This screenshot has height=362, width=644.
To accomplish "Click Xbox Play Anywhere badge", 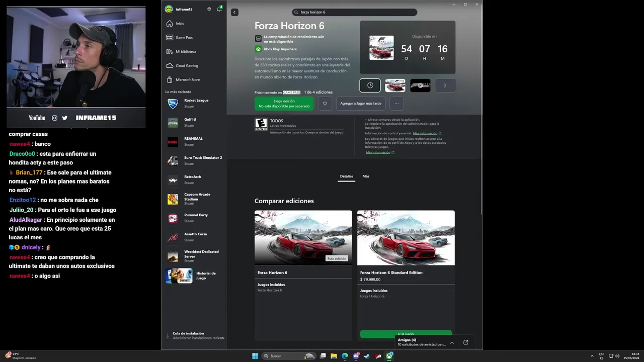I will coord(276,49).
